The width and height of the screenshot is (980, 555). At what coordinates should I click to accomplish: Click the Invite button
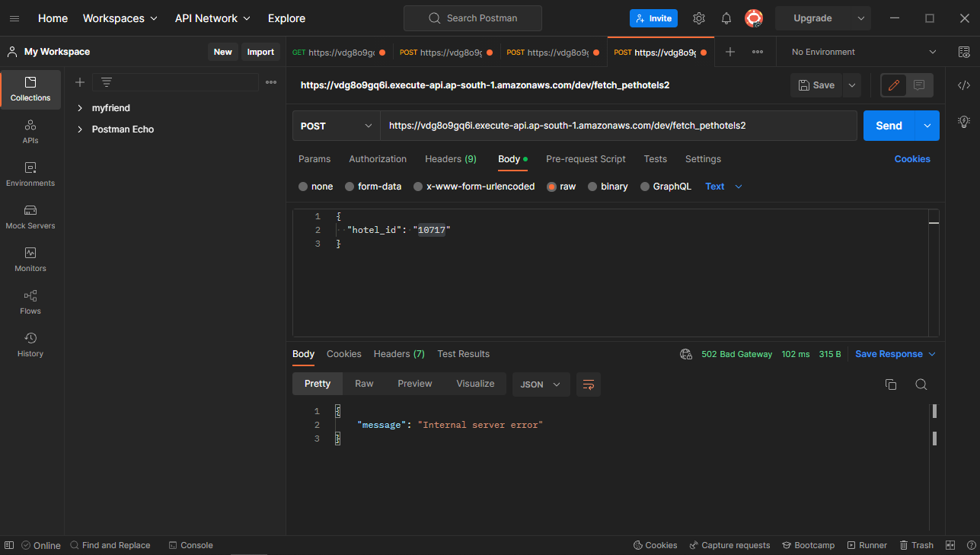coord(653,18)
